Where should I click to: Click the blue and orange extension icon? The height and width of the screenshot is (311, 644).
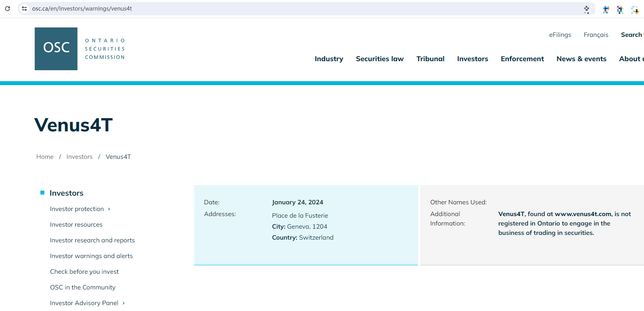click(x=606, y=9)
